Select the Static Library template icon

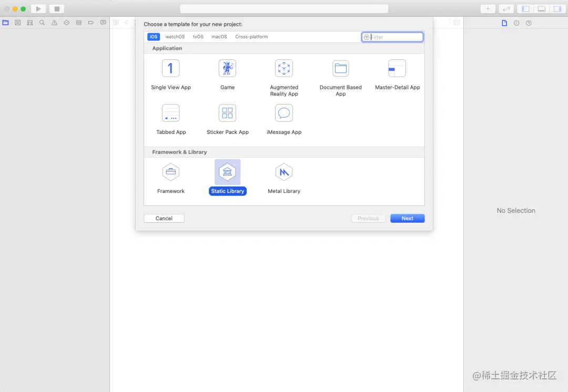[x=228, y=172]
